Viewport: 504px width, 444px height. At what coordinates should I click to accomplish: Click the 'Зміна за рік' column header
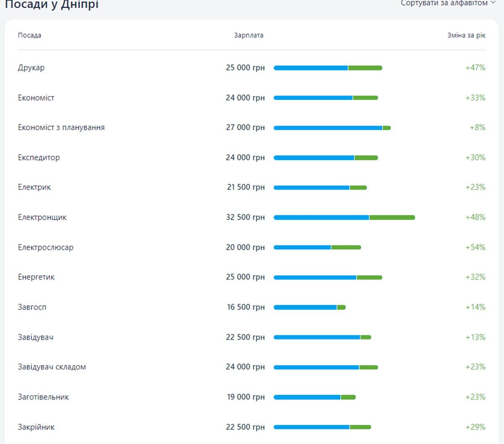coord(466,36)
